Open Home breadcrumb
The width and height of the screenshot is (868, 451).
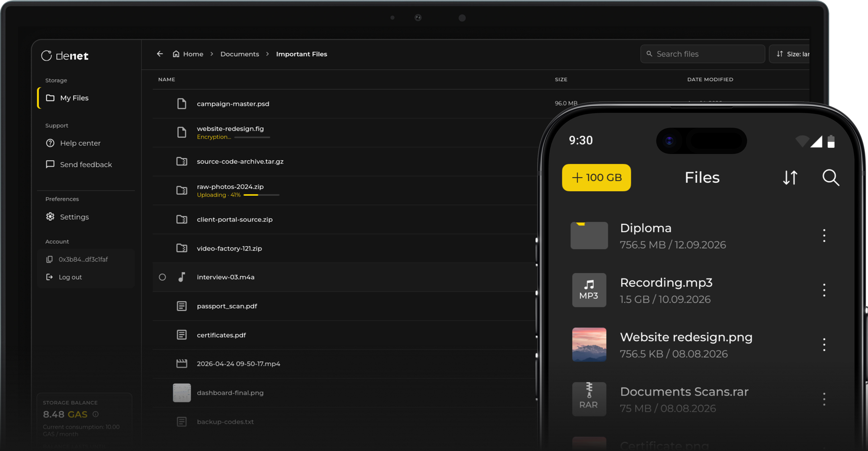[x=188, y=54]
